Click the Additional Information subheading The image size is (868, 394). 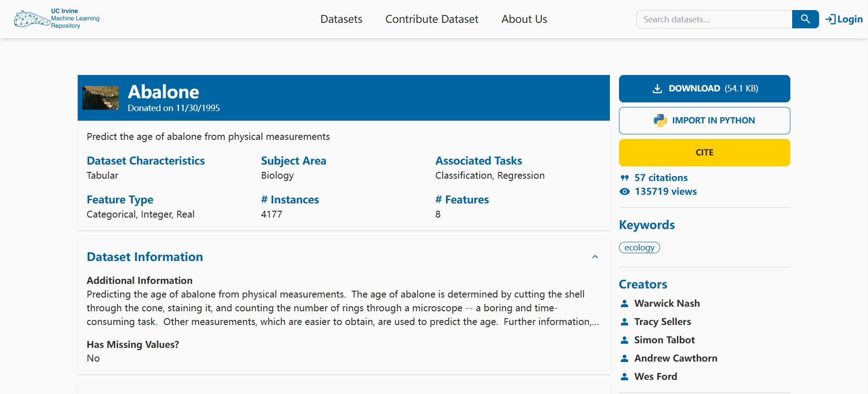click(x=140, y=281)
